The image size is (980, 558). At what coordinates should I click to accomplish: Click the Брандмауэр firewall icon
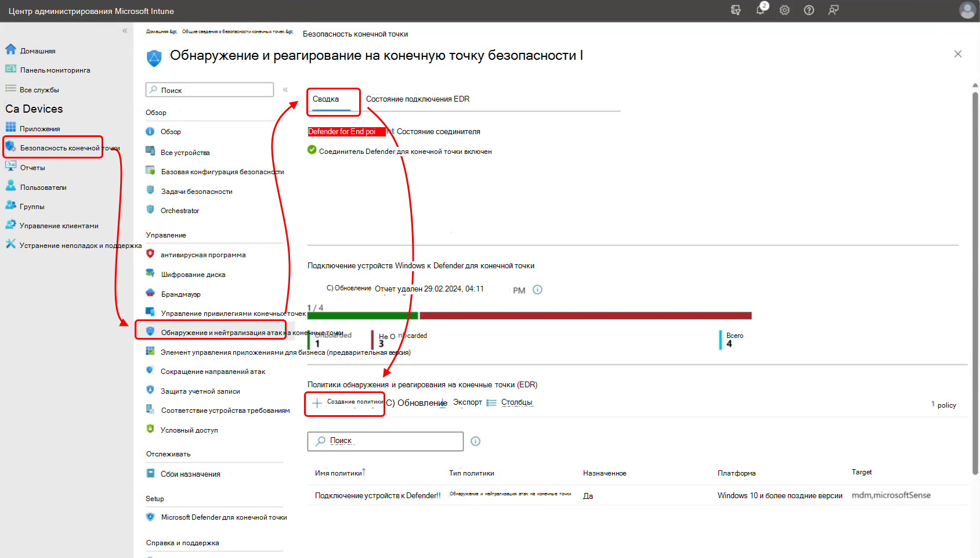pyautogui.click(x=150, y=293)
